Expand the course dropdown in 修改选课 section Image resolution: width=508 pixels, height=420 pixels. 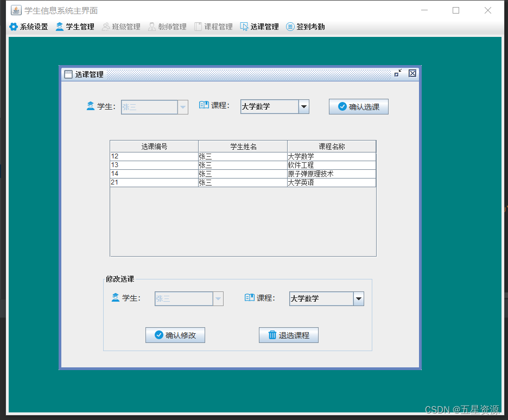click(x=358, y=298)
